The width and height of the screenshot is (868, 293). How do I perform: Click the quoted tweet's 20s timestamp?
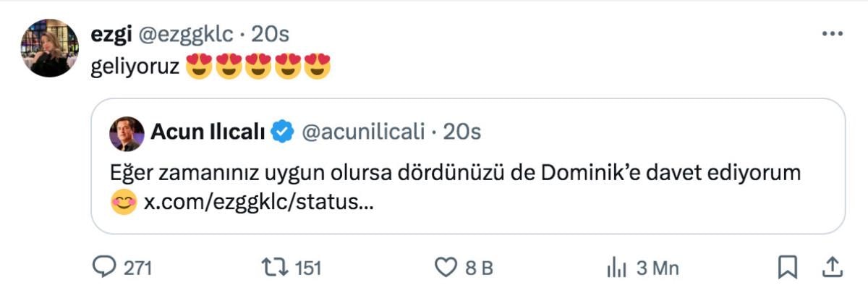[x=461, y=132]
